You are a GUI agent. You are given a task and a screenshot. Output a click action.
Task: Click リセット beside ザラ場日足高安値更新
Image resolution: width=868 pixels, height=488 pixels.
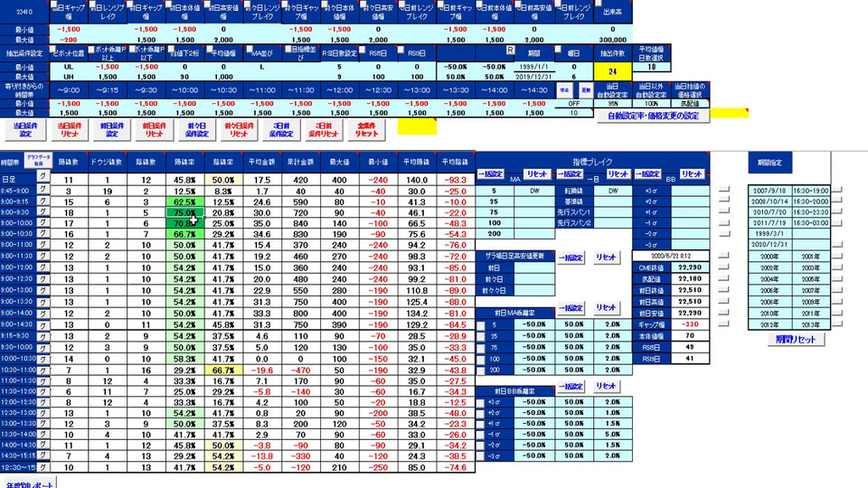point(606,258)
